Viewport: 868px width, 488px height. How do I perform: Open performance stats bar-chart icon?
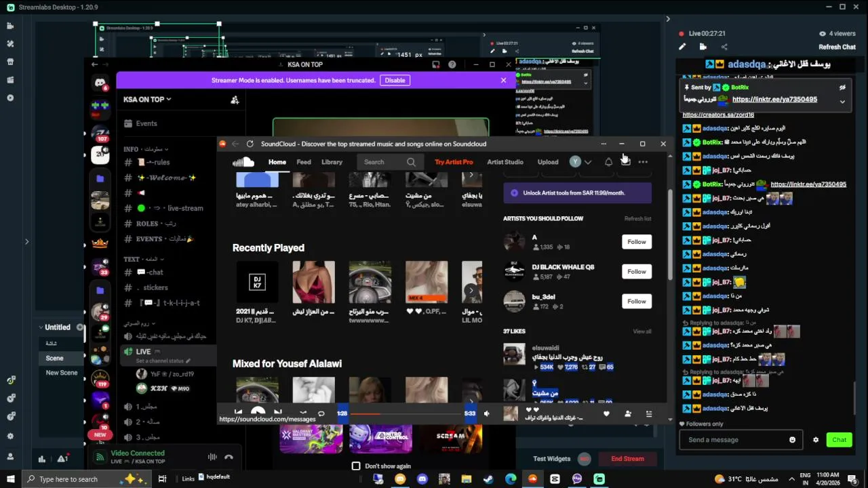click(x=42, y=459)
